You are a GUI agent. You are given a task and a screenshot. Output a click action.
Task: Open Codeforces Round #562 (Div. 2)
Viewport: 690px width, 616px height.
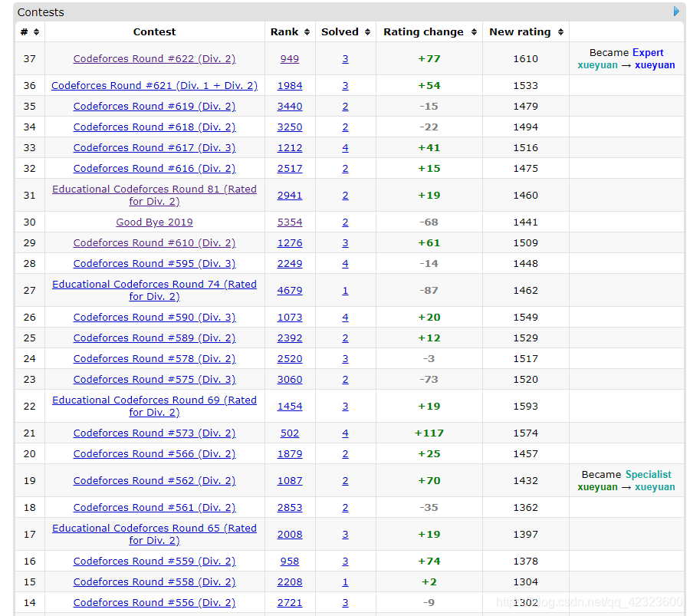pyautogui.click(x=154, y=480)
